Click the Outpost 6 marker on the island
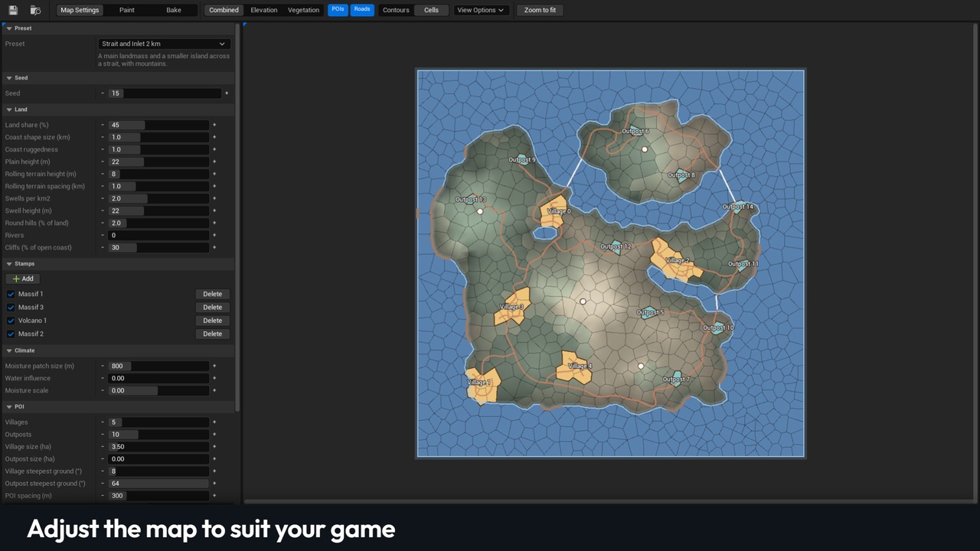980x551 pixels. click(635, 131)
